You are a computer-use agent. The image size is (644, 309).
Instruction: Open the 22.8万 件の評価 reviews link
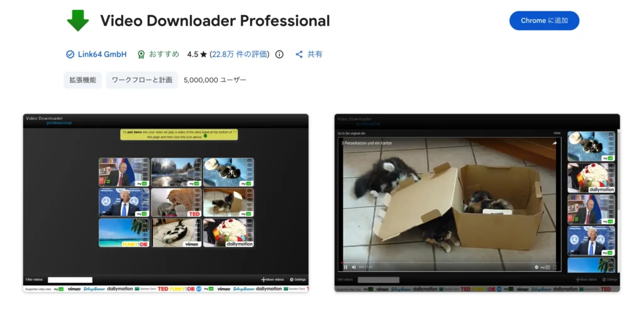coord(240,54)
